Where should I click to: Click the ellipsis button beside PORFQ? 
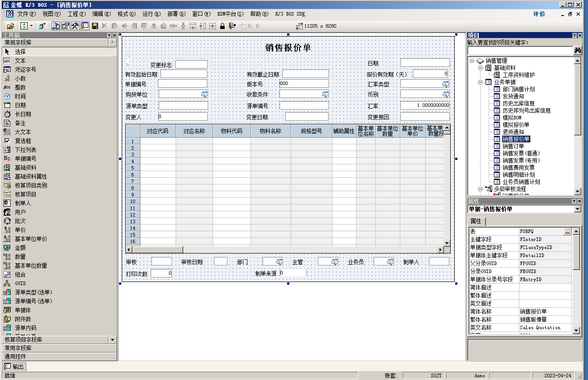tap(567, 232)
